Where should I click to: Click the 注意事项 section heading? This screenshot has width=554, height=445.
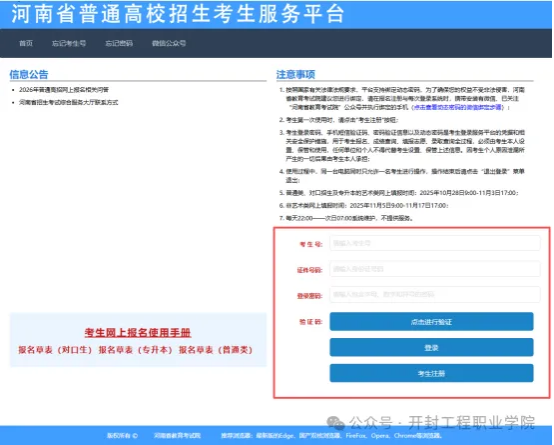(296, 74)
